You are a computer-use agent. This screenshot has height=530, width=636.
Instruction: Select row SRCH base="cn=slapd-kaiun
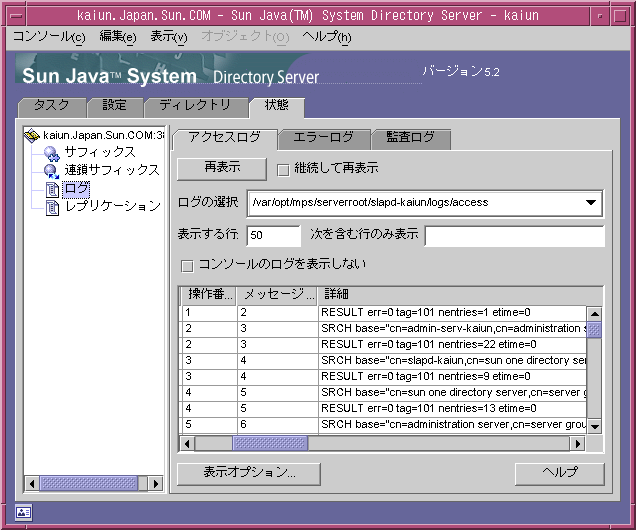384,360
